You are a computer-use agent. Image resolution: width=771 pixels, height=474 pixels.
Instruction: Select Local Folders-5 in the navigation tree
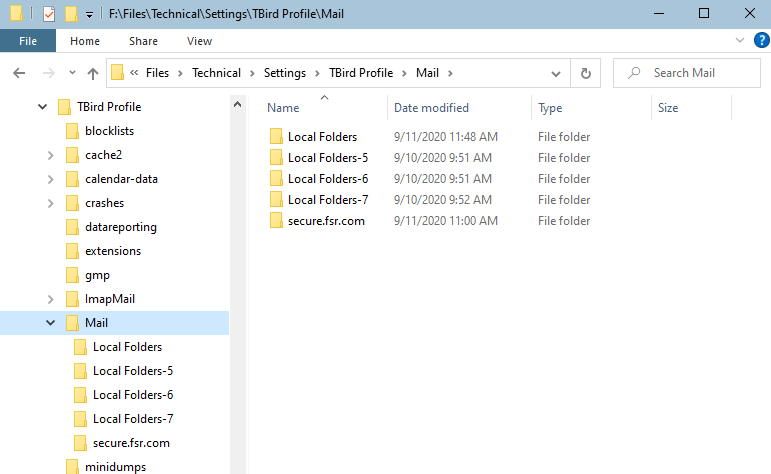click(x=133, y=371)
